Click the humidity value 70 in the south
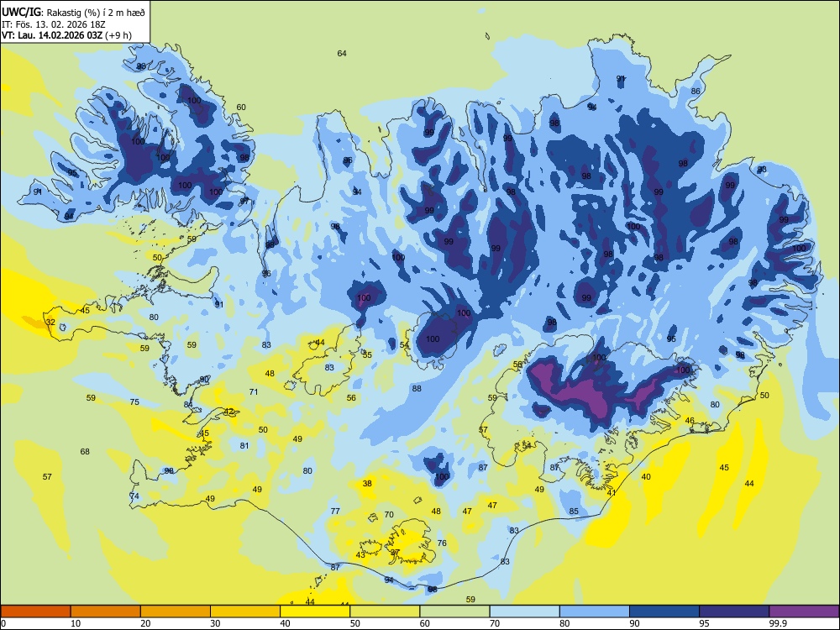Viewport: 840px width, 630px height. tap(389, 515)
